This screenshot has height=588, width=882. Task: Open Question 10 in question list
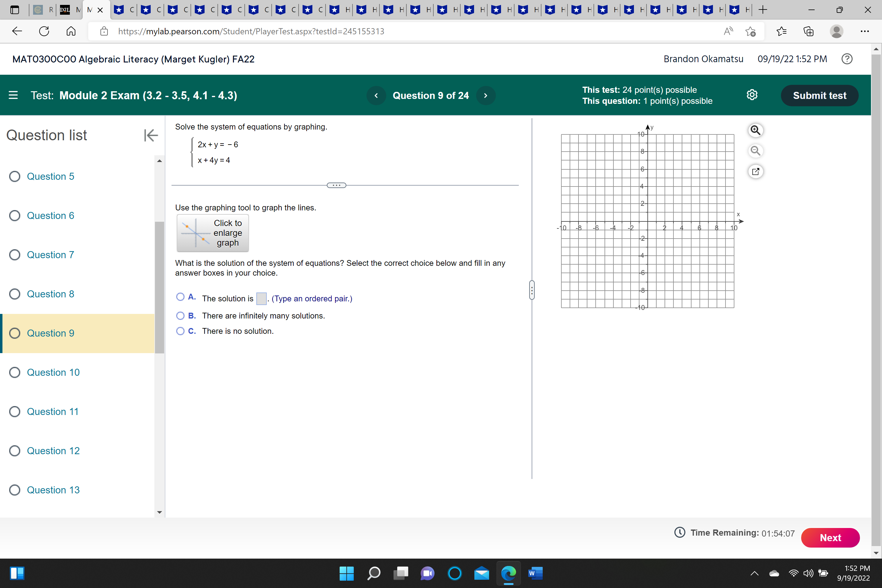pyautogui.click(x=53, y=372)
